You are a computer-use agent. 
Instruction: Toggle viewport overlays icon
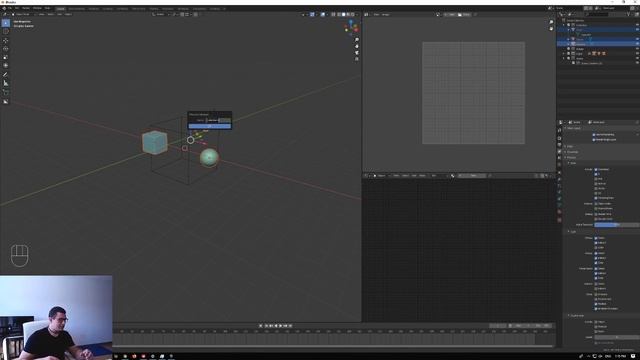323,14
